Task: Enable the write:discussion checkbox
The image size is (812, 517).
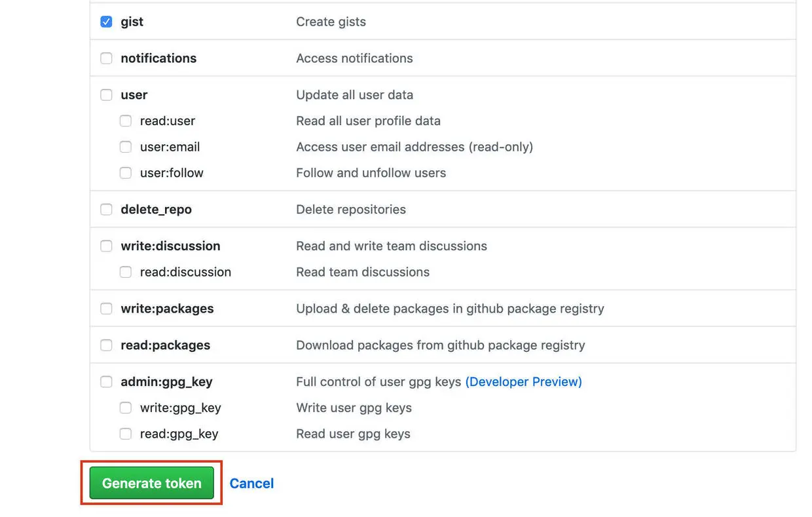Action: tap(106, 246)
